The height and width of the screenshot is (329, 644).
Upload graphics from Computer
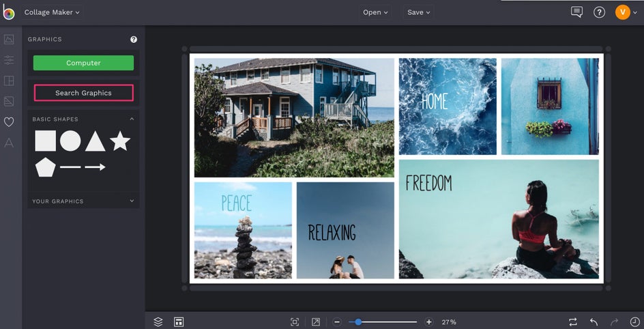83,63
